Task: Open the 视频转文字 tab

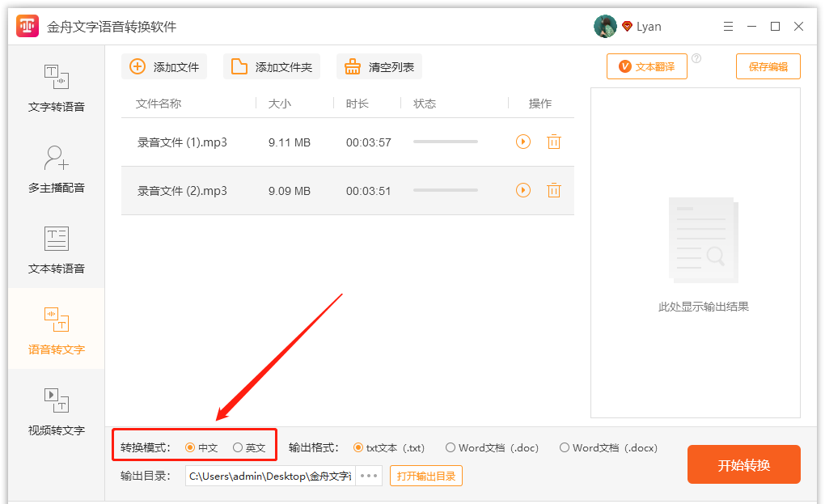Action: [57, 411]
